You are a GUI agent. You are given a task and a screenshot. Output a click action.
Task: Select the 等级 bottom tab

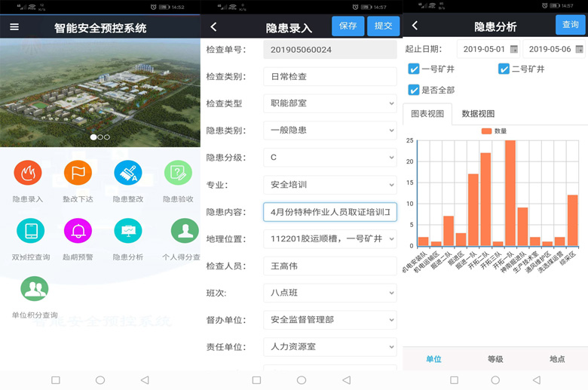(x=495, y=359)
